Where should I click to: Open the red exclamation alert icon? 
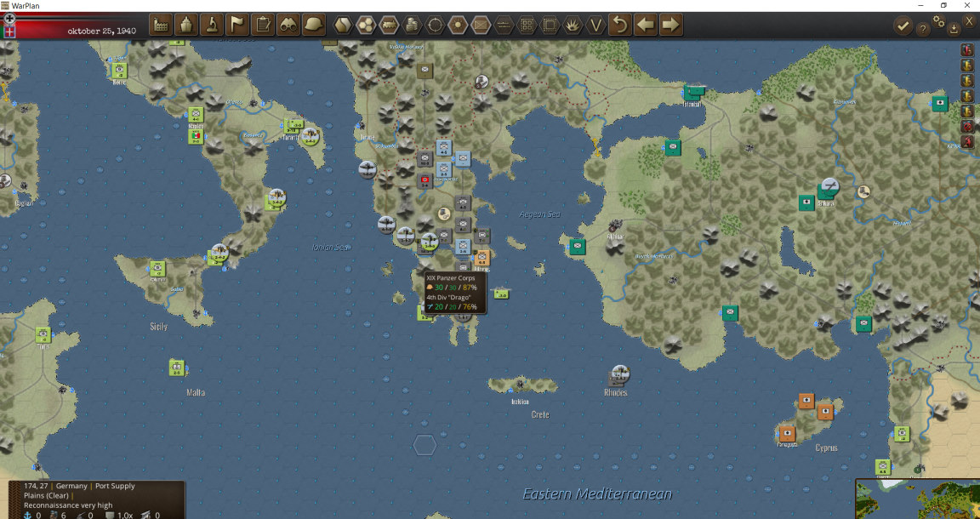click(967, 49)
